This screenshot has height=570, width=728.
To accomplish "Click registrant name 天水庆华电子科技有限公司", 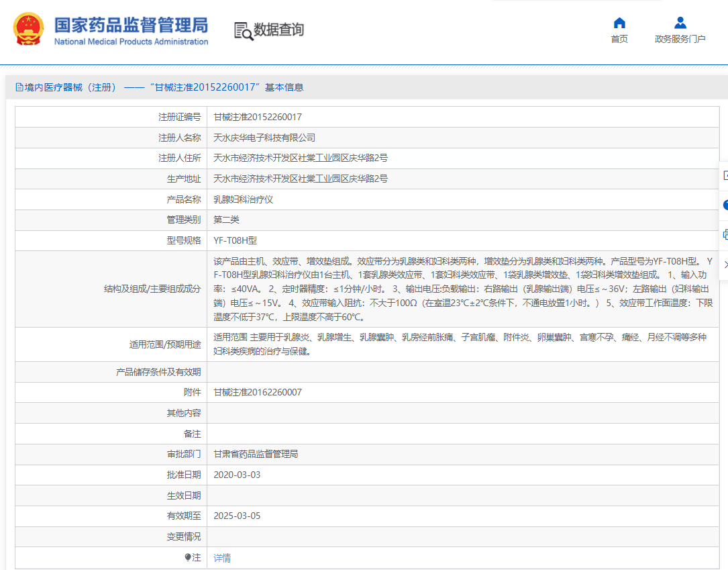I will tap(264, 138).
